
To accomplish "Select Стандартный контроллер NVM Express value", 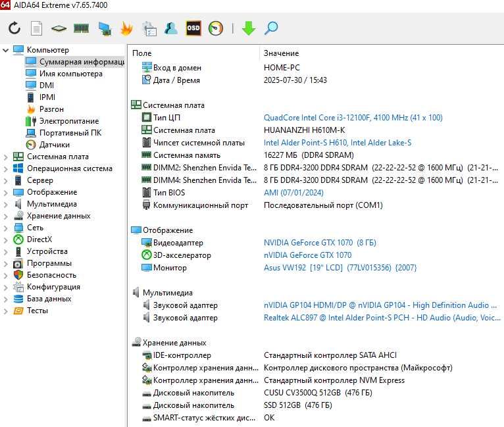I will pos(334,380).
